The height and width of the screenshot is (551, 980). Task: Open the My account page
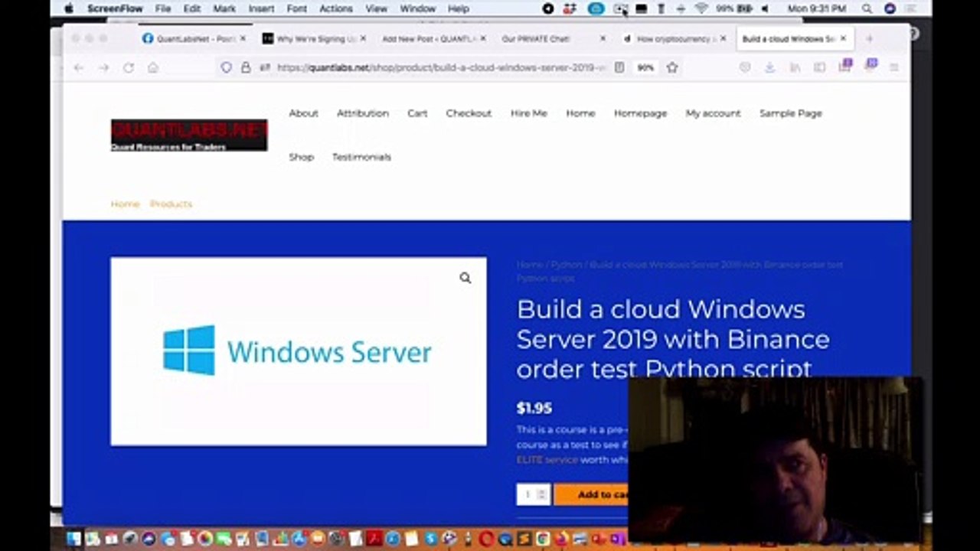[713, 113]
